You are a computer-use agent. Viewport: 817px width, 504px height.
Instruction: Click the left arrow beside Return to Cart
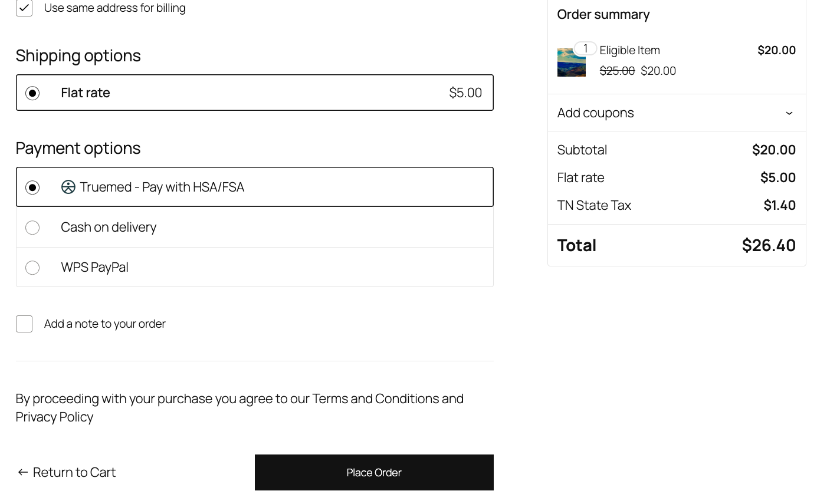pyautogui.click(x=22, y=472)
